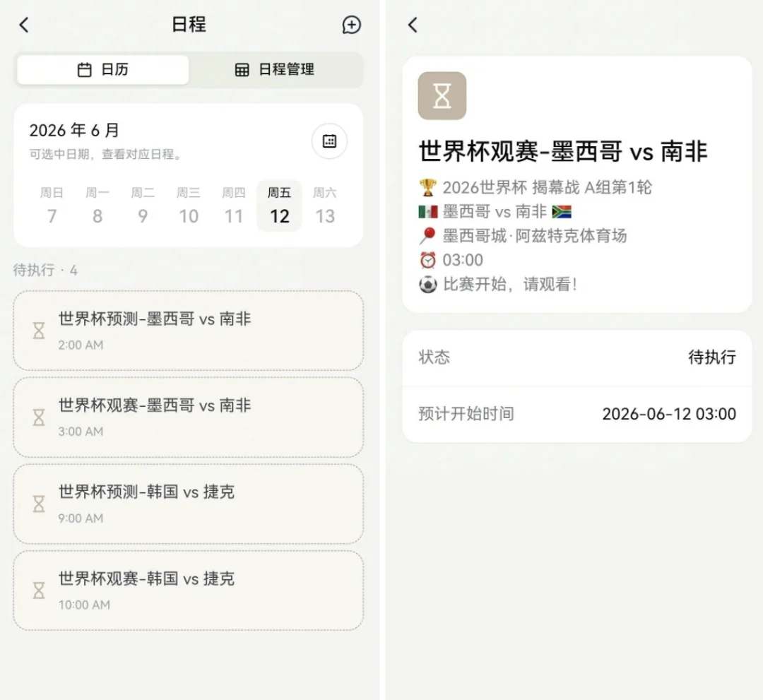The height and width of the screenshot is (700, 763).
Task: Select Friday 12 in the week row
Action: pyautogui.click(x=279, y=206)
